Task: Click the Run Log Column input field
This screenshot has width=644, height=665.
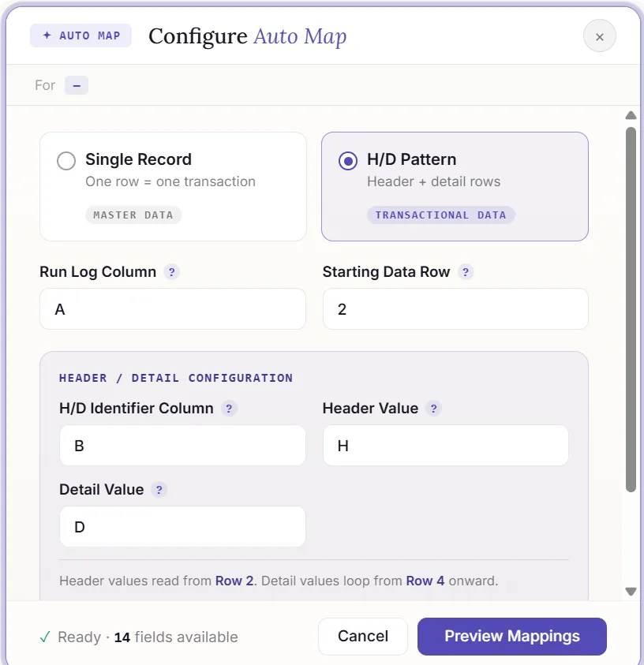Action: (173, 308)
